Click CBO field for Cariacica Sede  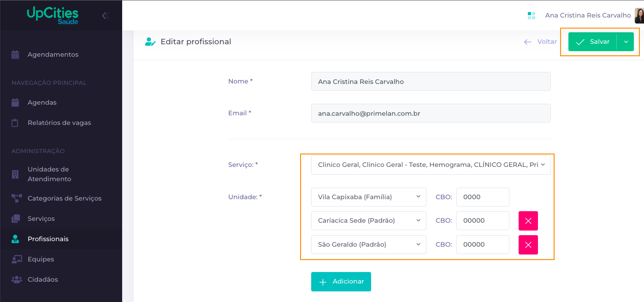(483, 220)
